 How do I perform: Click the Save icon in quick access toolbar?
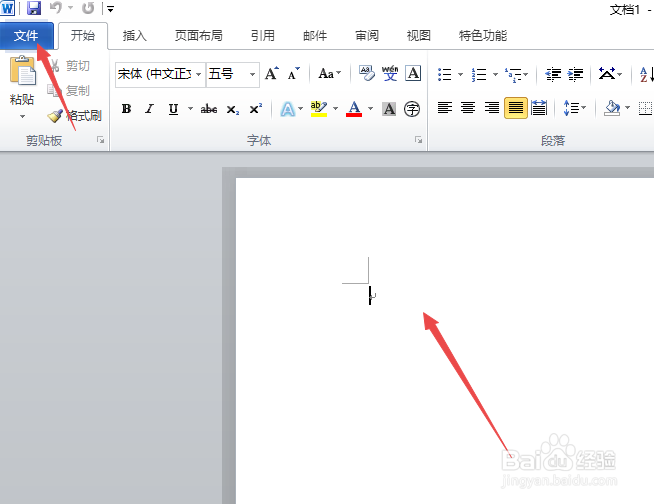click(34, 8)
